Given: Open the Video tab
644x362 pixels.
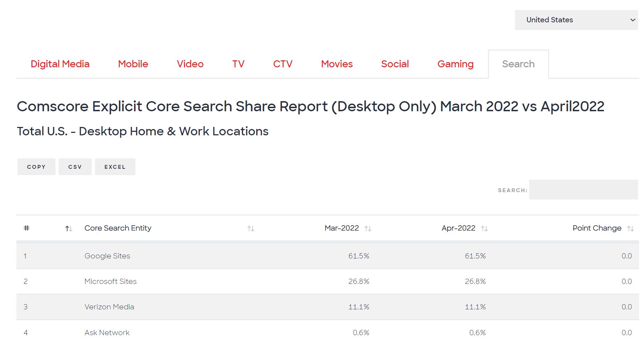Looking at the screenshot, I should tap(190, 64).
